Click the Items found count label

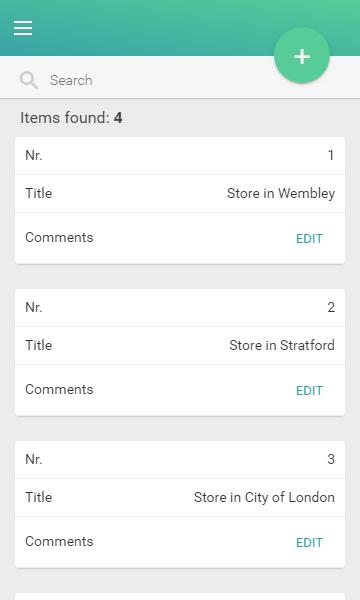click(71, 118)
